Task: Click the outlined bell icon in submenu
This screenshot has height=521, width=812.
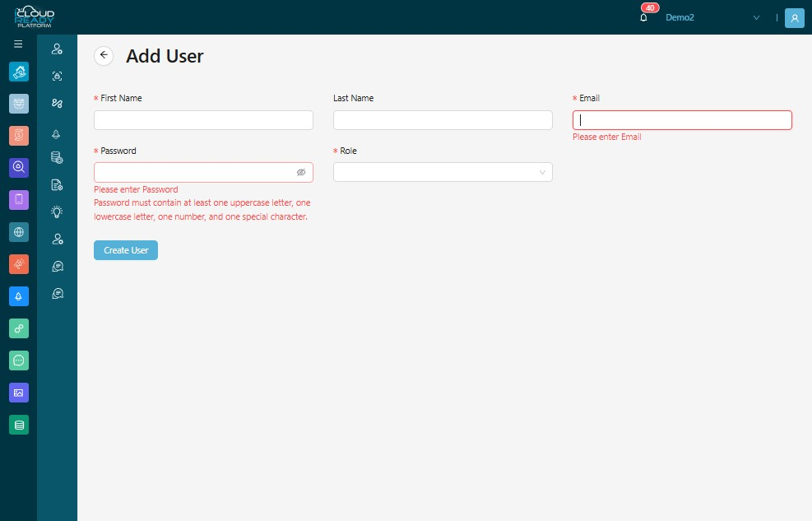Action: tap(56, 134)
